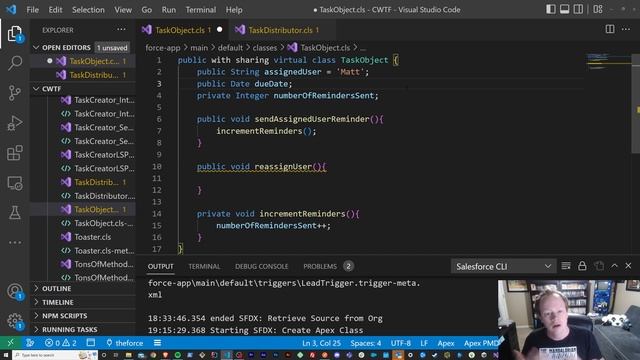Open the View menu
This screenshot has height=360, width=640.
[123, 10]
